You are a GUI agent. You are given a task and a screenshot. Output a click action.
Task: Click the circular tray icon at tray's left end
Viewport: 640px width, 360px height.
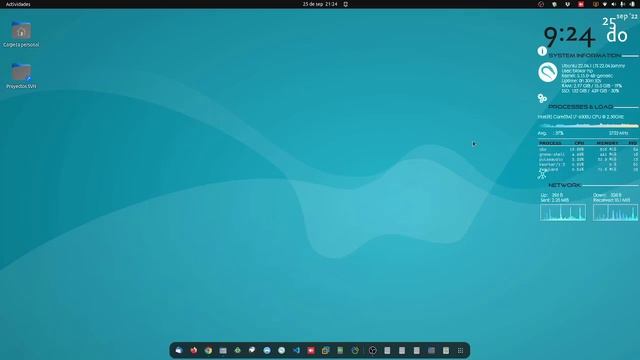(x=541, y=4)
